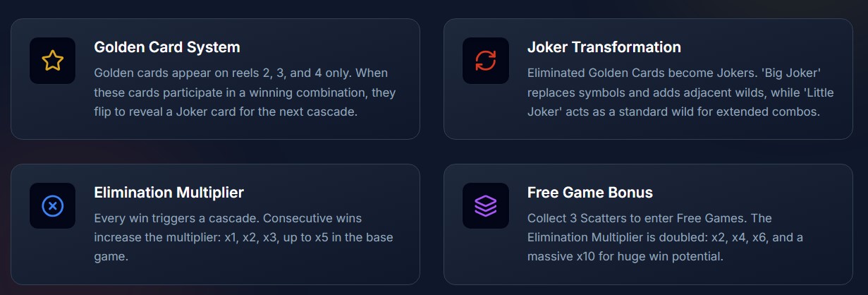Click the Elimination Multiplier description paragraph
This screenshot has width=868, height=295.
click(x=243, y=238)
